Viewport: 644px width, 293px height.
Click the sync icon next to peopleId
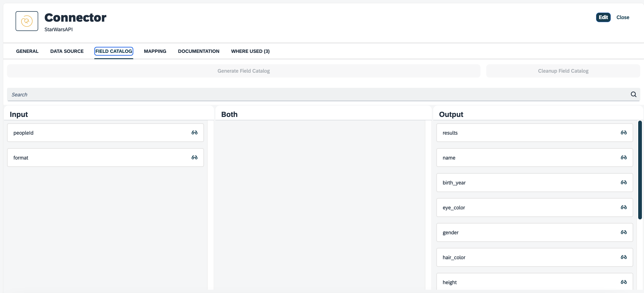pyautogui.click(x=194, y=132)
